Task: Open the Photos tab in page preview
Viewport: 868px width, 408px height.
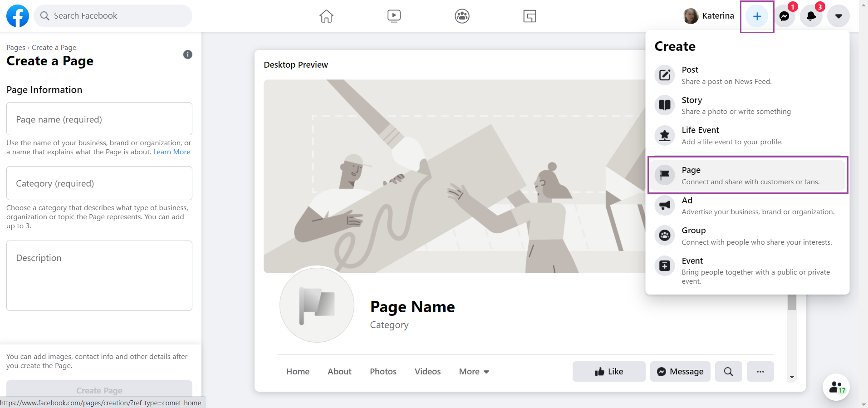Action: 383,371
